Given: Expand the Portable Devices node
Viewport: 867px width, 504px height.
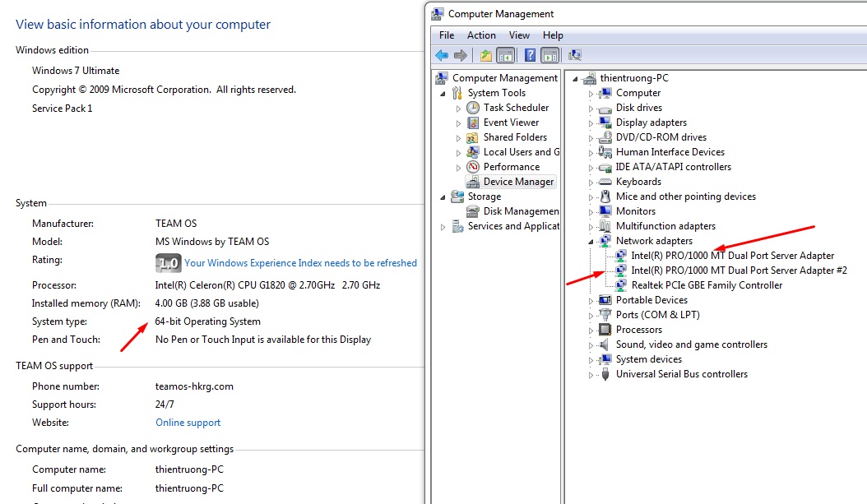Looking at the screenshot, I should (591, 301).
